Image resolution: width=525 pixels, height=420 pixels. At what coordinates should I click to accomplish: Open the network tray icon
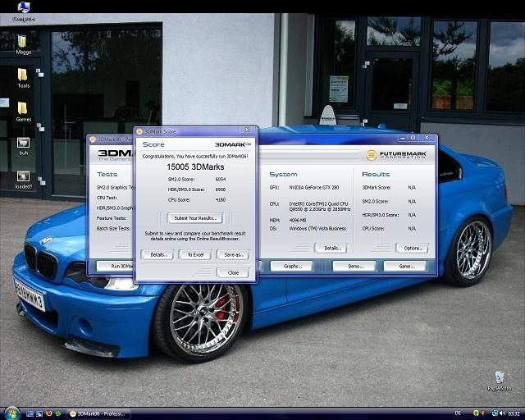(495, 413)
